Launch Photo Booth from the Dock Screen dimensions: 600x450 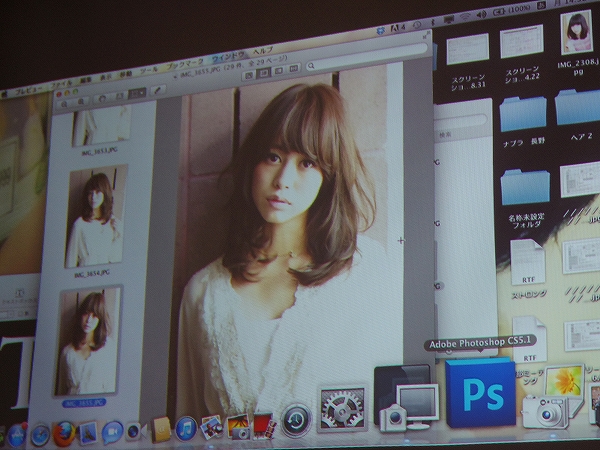[x=265, y=425]
